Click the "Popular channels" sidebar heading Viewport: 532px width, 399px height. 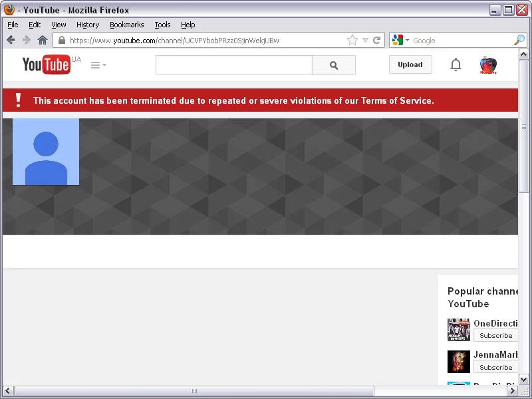pos(483,297)
